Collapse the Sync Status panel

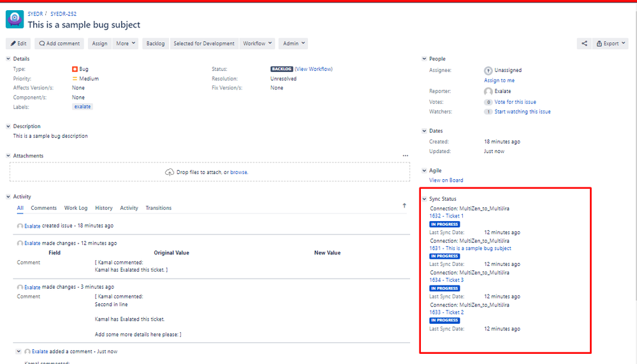(424, 199)
